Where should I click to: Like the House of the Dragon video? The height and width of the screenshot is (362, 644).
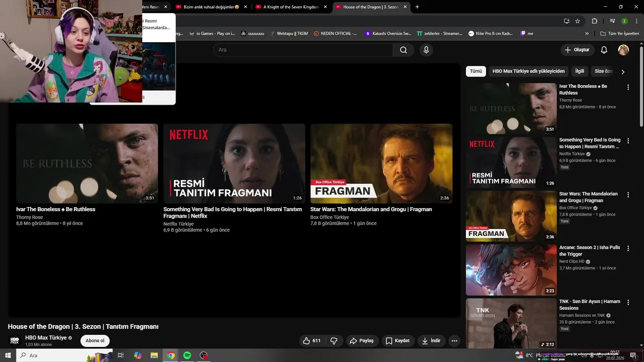[x=311, y=340]
